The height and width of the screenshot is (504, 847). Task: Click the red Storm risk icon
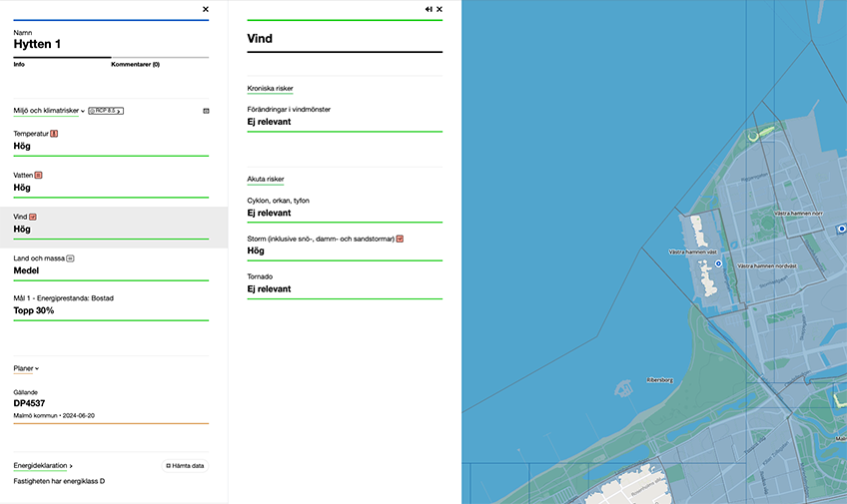[x=400, y=239]
